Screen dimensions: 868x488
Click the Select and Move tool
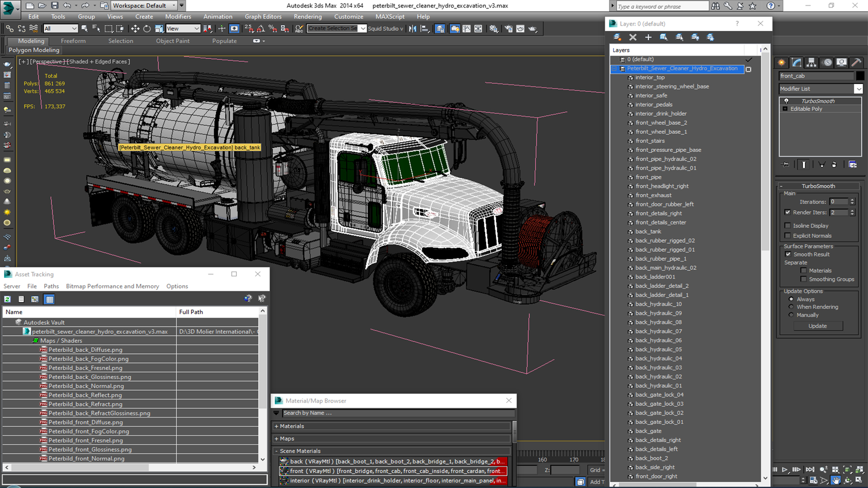point(135,28)
